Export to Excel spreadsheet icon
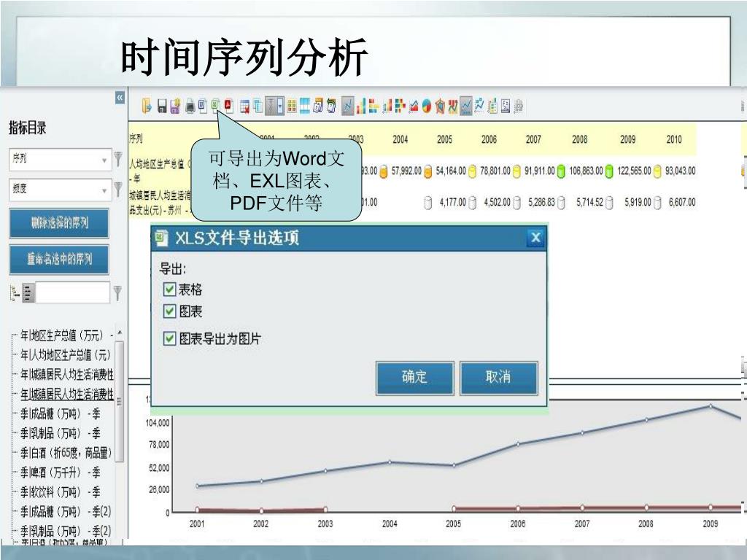The image size is (747, 560). click(x=216, y=105)
